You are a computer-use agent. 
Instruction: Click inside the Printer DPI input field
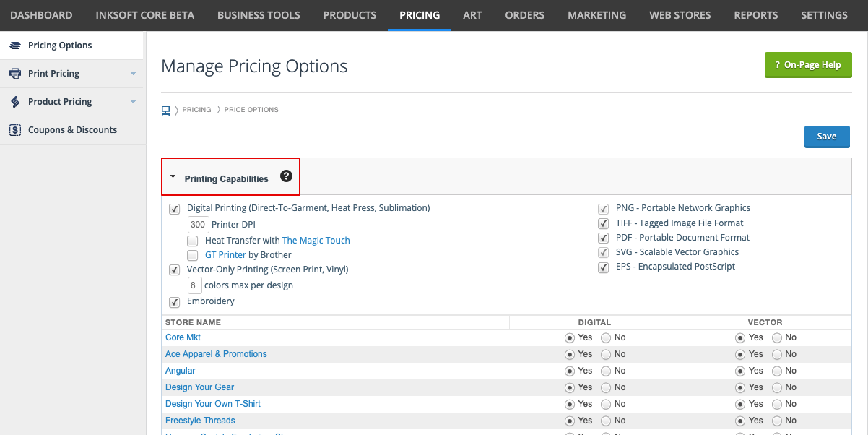coord(198,224)
